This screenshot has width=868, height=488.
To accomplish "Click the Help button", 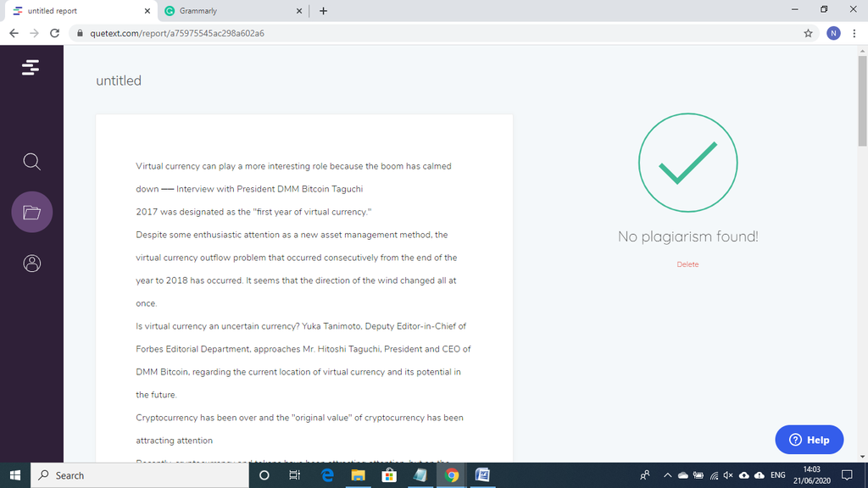I will point(810,440).
